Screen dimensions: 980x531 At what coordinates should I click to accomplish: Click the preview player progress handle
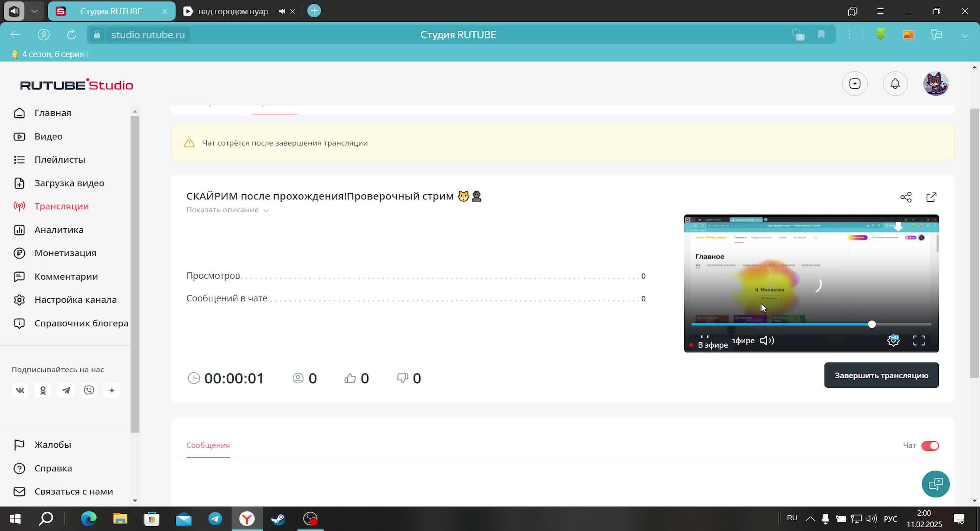pyautogui.click(x=871, y=324)
